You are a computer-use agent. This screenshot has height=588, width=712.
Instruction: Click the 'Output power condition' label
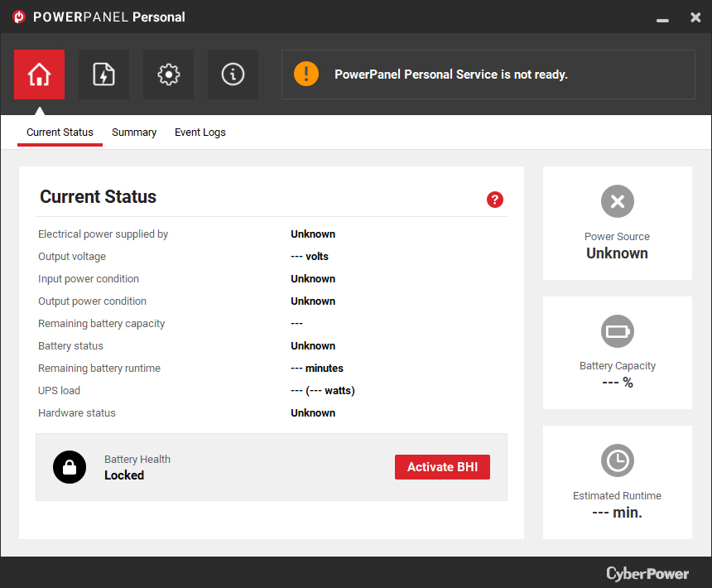(92, 301)
